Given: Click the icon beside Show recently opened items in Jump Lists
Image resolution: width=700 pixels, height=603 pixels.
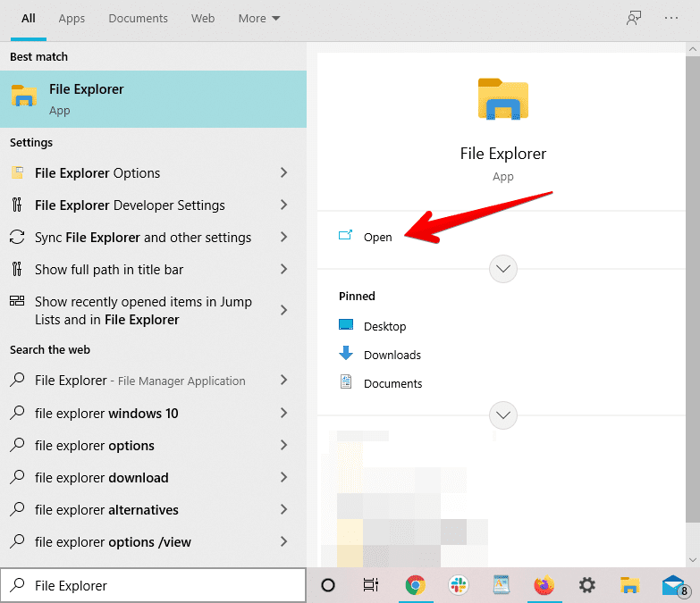Looking at the screenshot, I should 17,301.
